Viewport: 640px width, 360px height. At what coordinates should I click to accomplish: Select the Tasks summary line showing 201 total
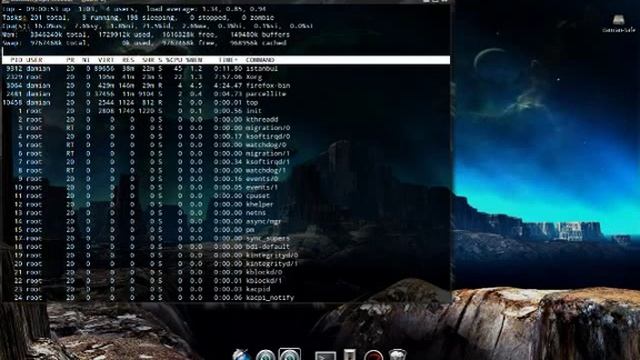click(x=138, y=18)
